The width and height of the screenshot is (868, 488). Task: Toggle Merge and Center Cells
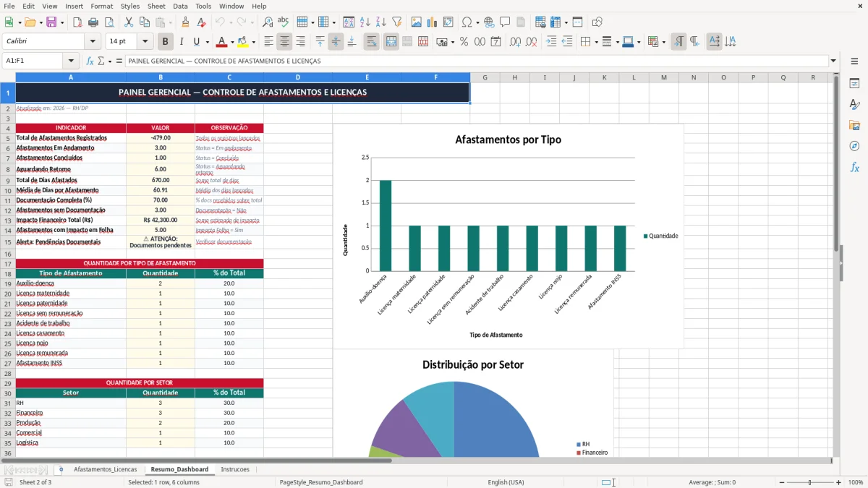[x=391, y=42]
